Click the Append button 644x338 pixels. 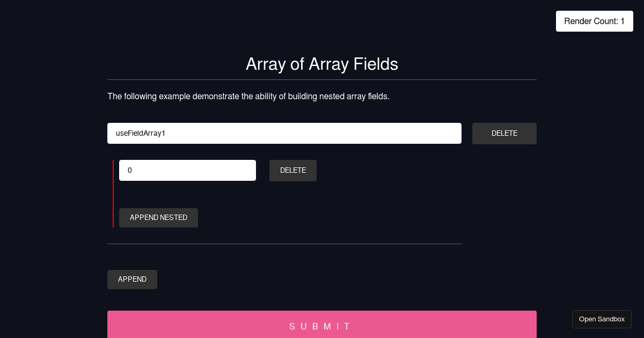point(132,280)
